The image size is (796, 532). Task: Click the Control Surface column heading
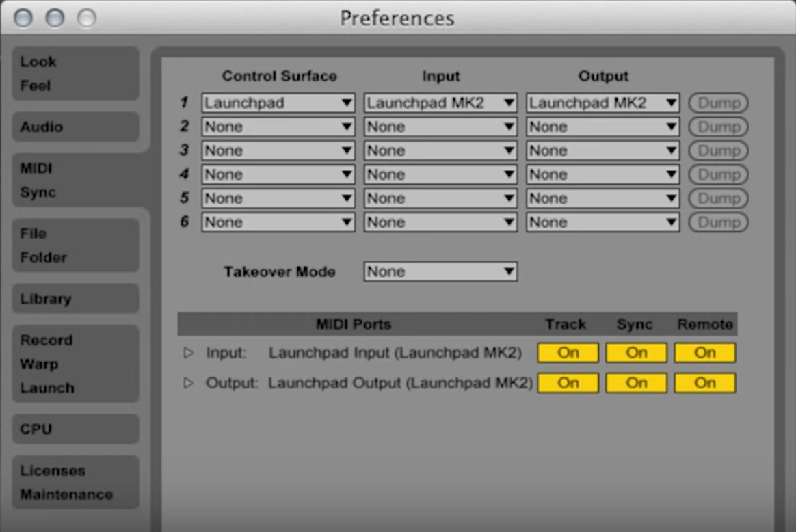pos(280,76)
